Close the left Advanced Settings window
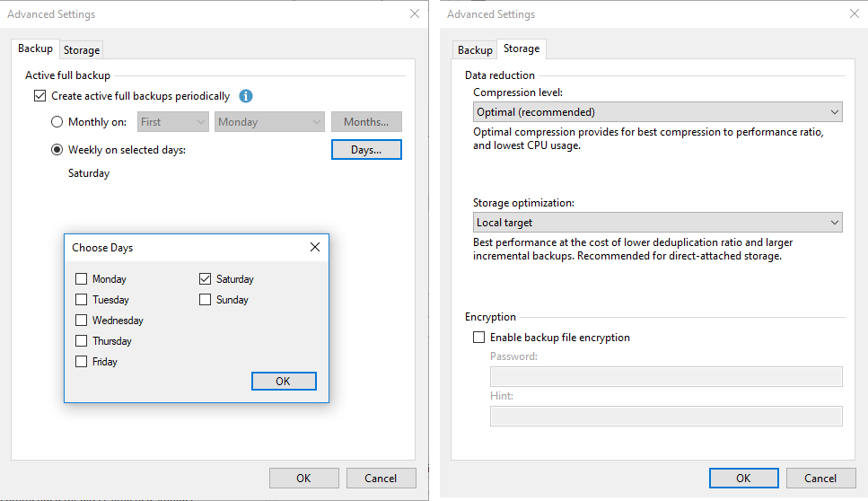The image size is (868, 501). 414,14
